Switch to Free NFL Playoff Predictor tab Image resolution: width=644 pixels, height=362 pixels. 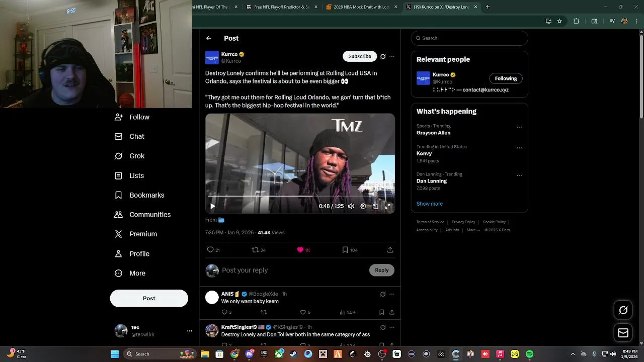pos(282,7)
